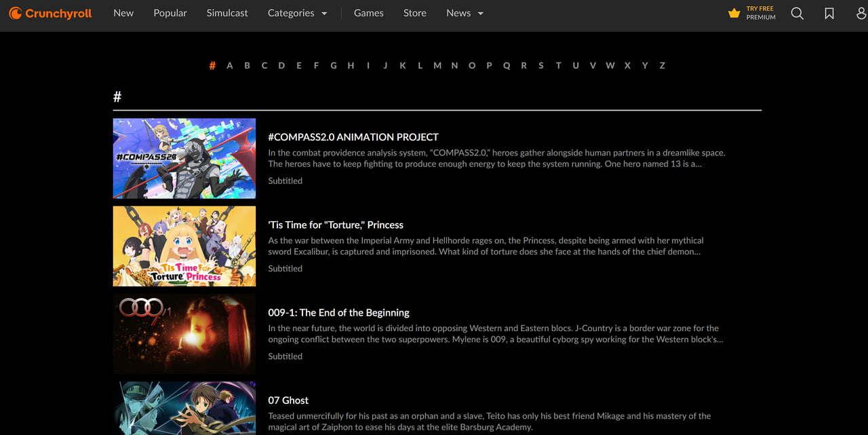Click the 009-1 J-Country description text

point(496,334)
